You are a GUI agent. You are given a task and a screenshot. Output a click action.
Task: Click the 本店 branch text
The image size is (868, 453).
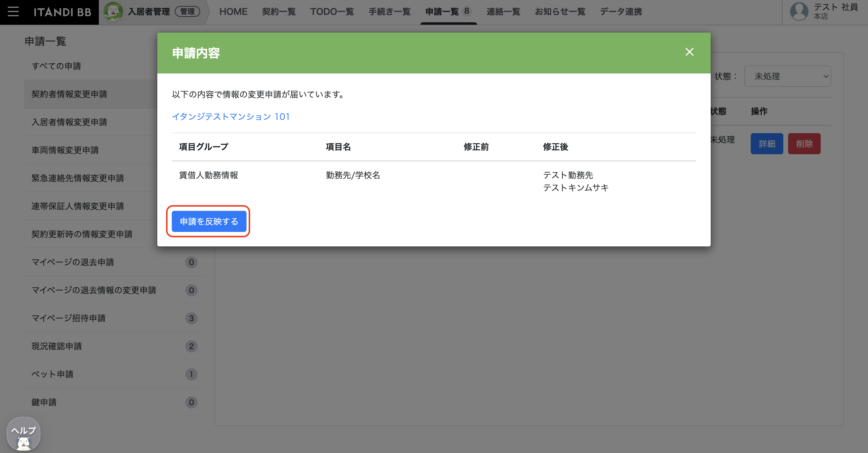tap(821, 17)
